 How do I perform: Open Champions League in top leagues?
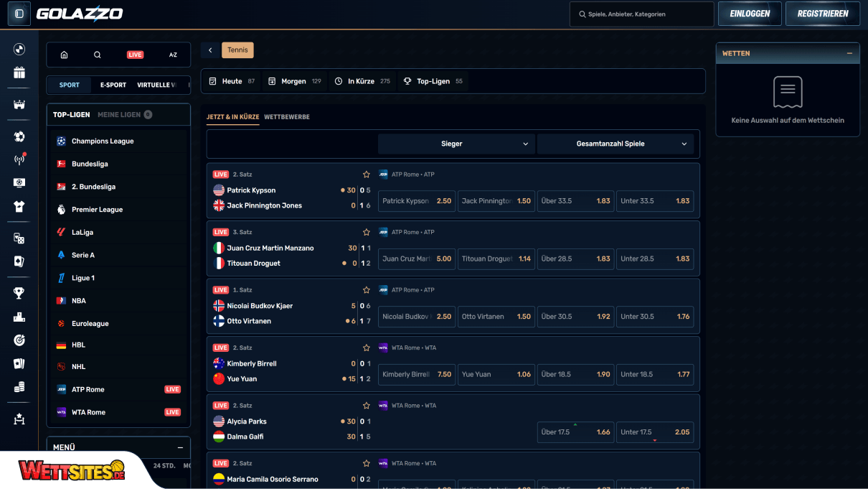(118, 141)
